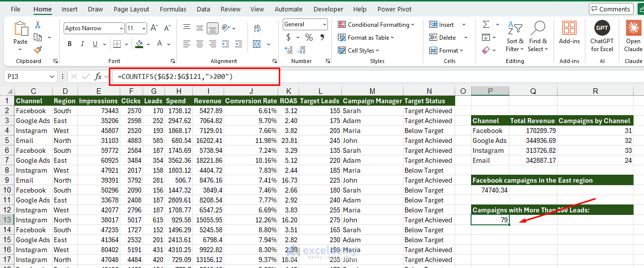Select column J header
The height and width of the screenshot is (268, 644).
tap(251, 91)
